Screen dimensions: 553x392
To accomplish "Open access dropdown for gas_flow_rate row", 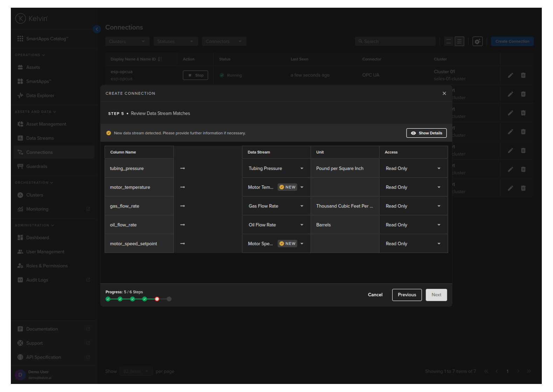I will click(439, 206).
